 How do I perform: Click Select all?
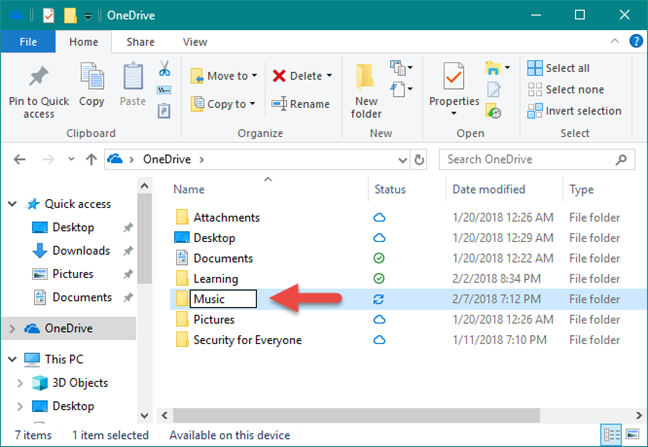[x=558, y=68]
